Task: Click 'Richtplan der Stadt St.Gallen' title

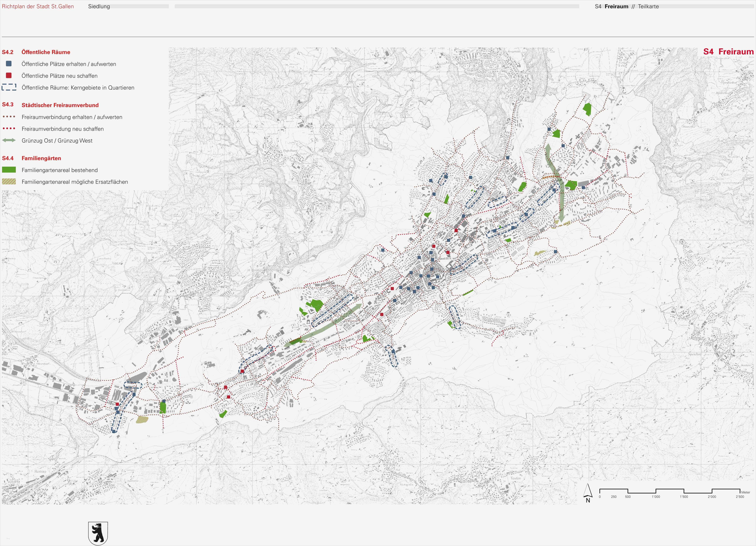Action: [x=38, y=6]
